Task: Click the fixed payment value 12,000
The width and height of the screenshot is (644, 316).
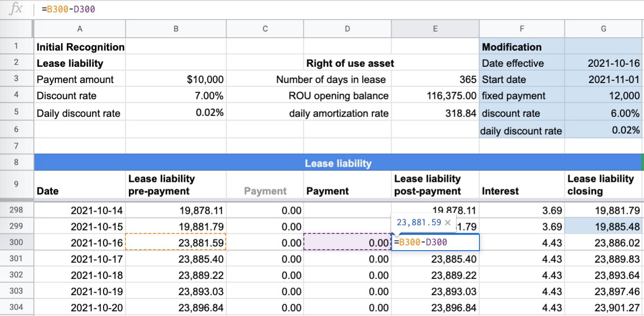Action: click(603, 95)
